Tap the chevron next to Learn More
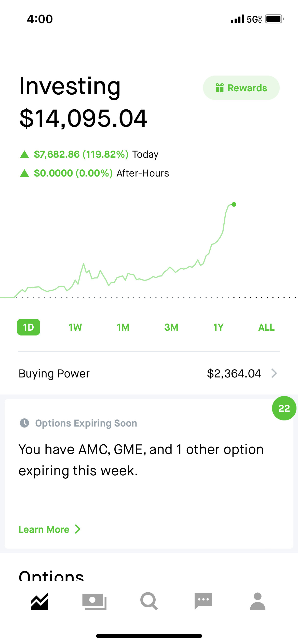298x644 pixels. (78, 529)
